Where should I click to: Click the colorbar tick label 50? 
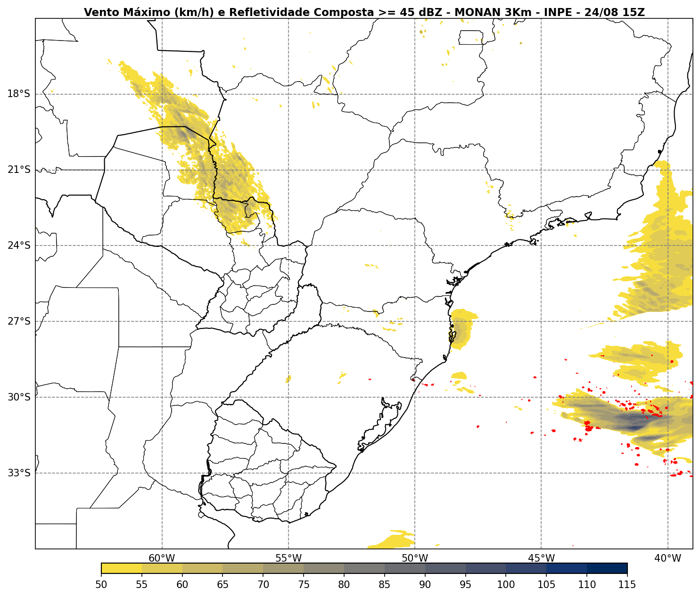pos(101,585)
